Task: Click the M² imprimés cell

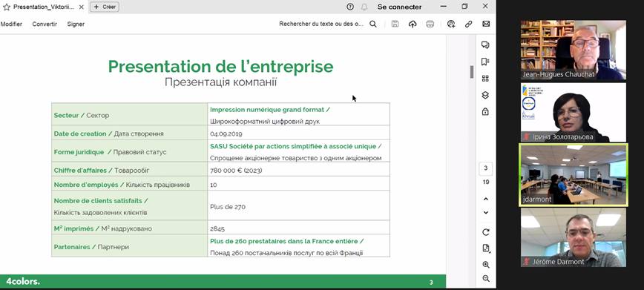Action: 129,228
